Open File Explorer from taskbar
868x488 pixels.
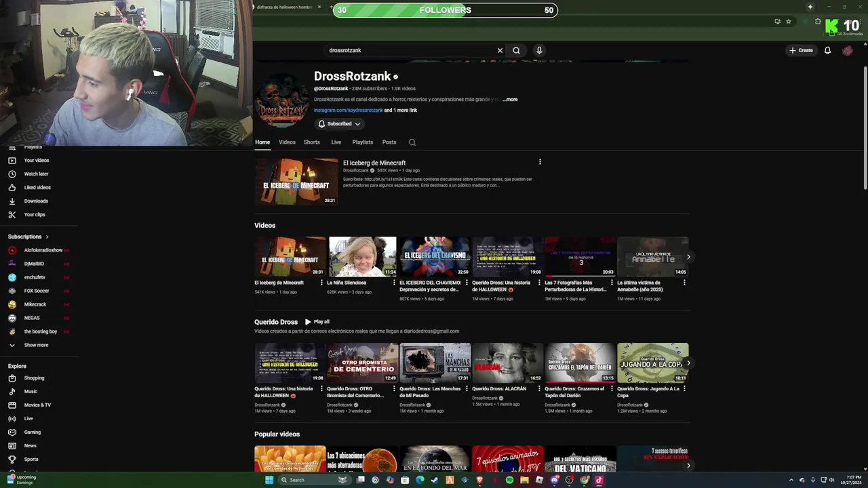click(524, 480)
